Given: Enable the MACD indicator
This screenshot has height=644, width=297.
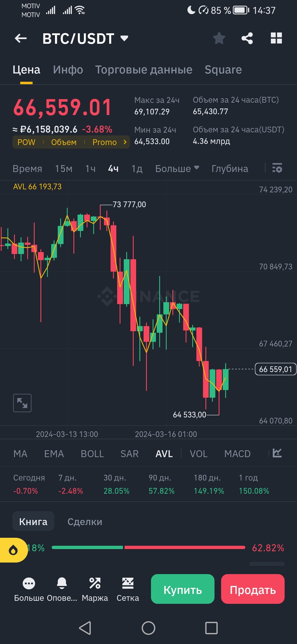Looking at the screenshot, I should point(237,454).
